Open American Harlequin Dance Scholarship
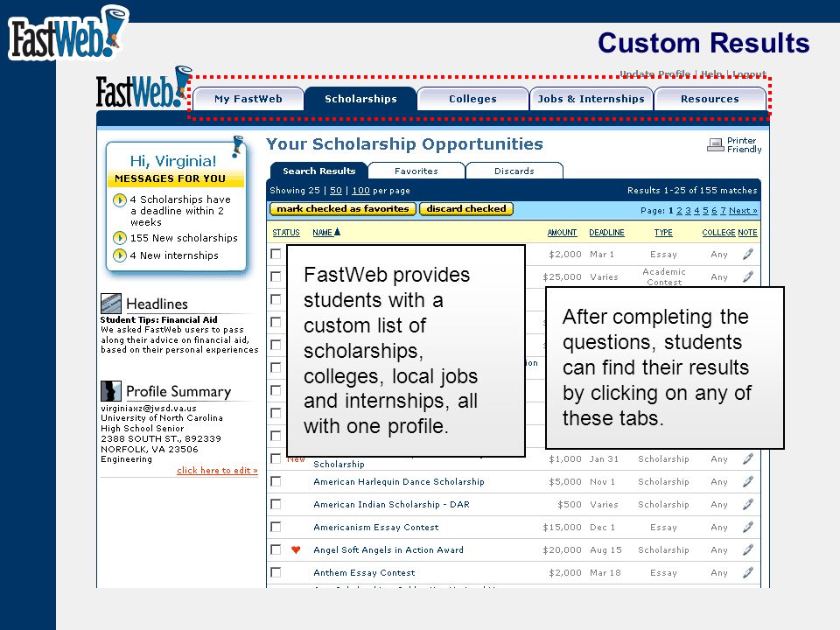The height and width of the screenshot is (630, 840). pyautogui.click(x=399, y=481)
